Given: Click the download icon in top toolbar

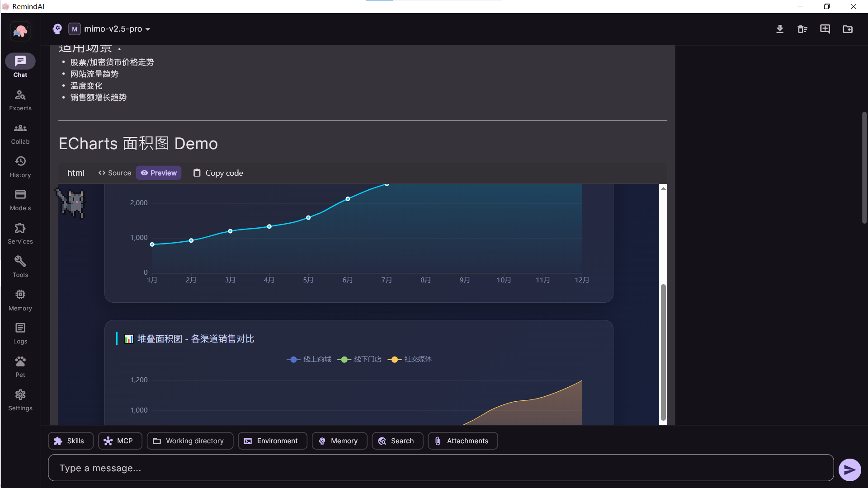Looking at the screenshot, I should point(780,29).
